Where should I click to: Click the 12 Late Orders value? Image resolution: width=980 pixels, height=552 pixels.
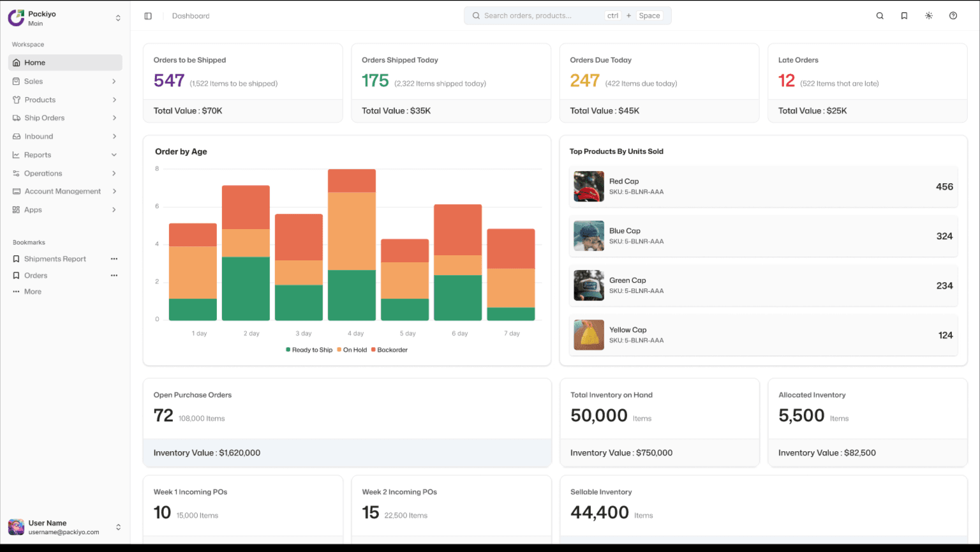pos(787,81)
